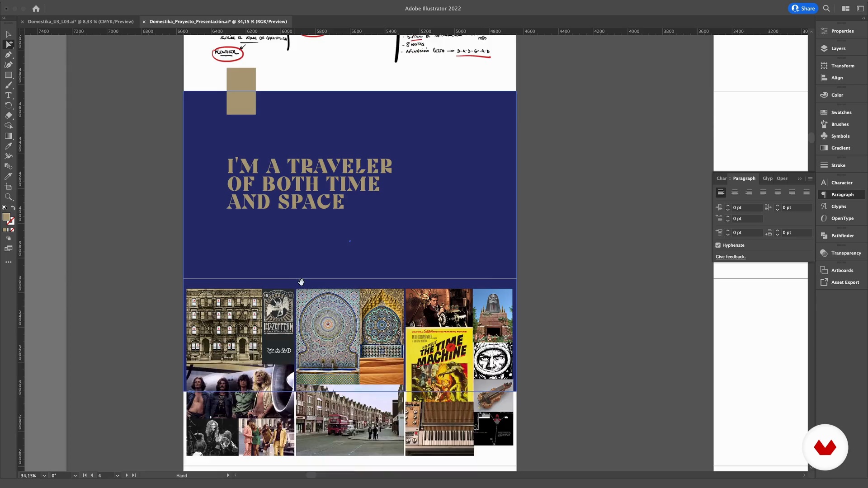Set paint to None below the fill box
The width and height of the screenshot is (868, 488).
[12, 230]
